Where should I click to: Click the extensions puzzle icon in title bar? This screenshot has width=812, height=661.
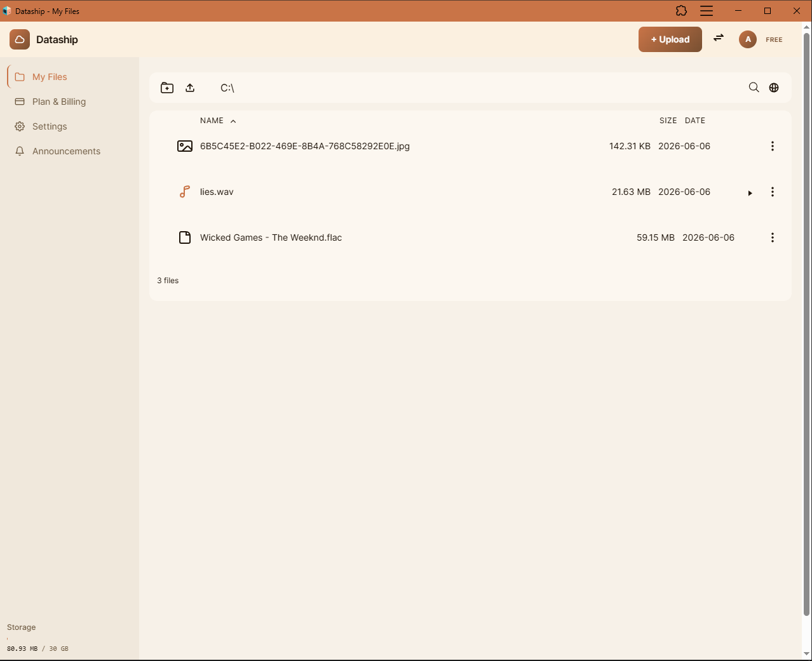(x=681, y=11)
